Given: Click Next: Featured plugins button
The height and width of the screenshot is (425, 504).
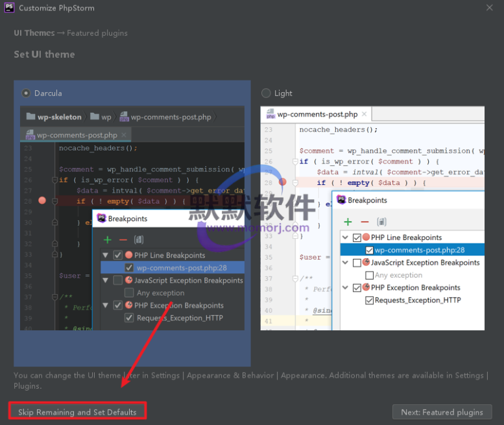Looking at the screenshot, I should pyautogui.click(x=442, y=412).
